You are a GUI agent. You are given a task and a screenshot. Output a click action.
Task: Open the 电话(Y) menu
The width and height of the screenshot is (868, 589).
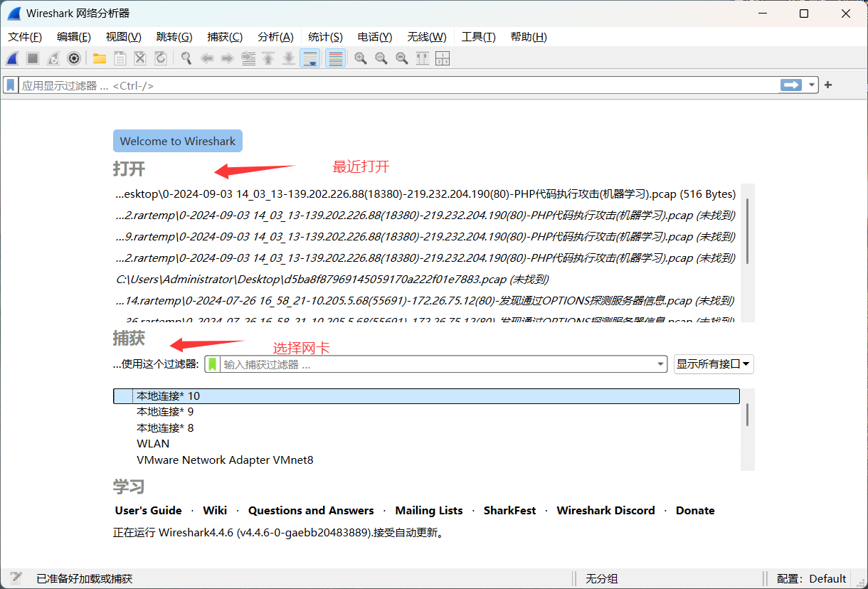coord(375,37)
